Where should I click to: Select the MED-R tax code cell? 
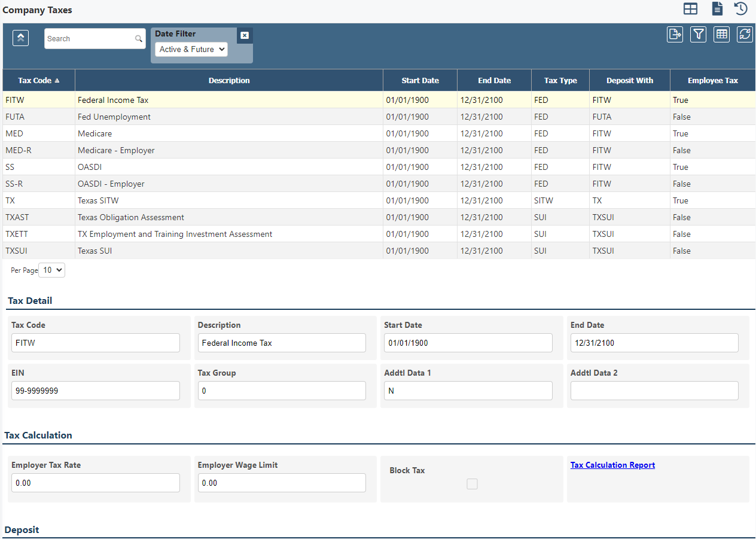[x=39, y=150]
